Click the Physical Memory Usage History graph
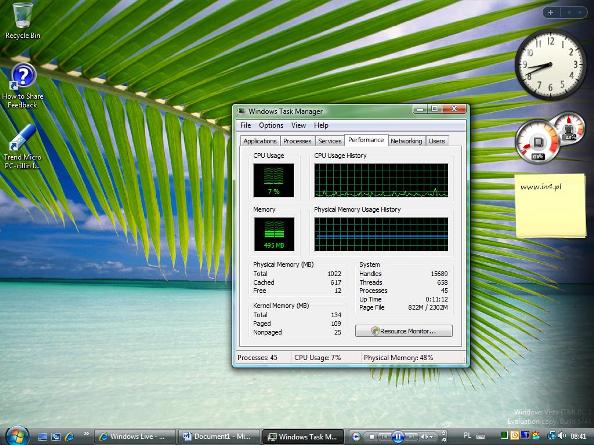Image resolution: width=594 pixels, height=445 pixels. point(381,234)
